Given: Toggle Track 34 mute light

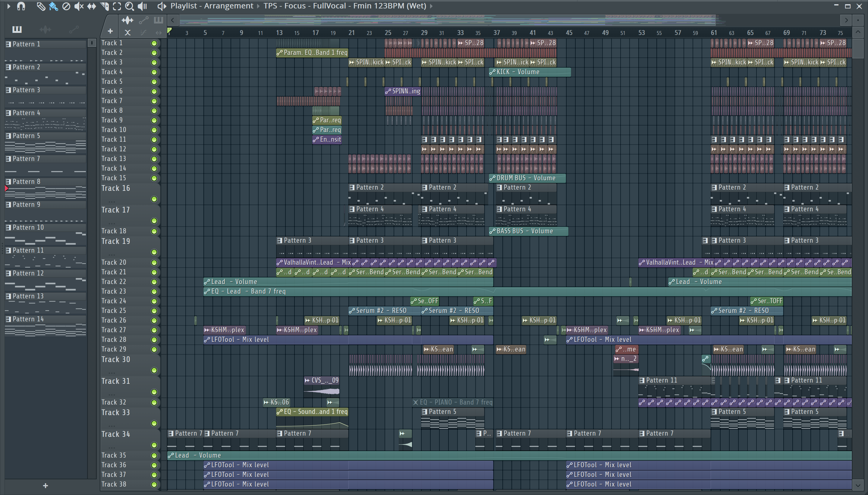Looking at the screenshot, I should [x=154, y=445].
